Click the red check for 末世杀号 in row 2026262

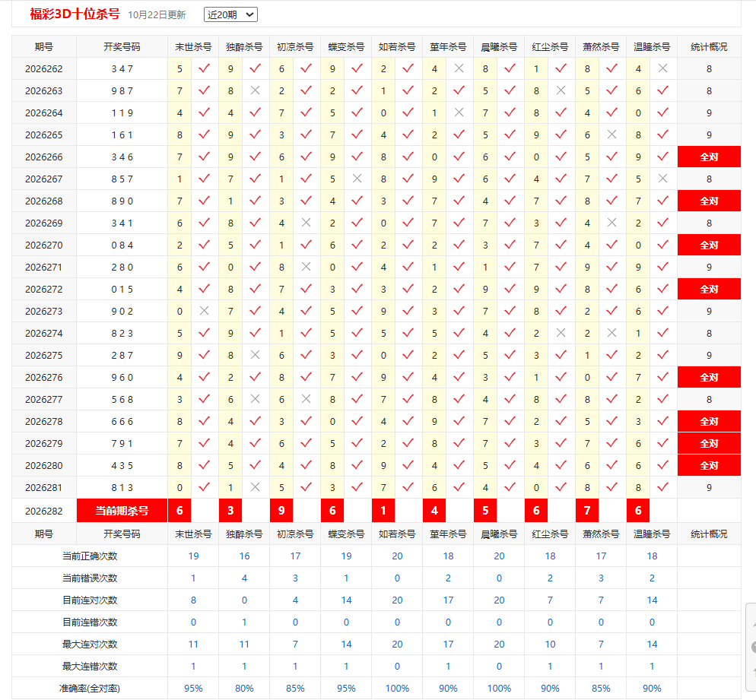pyautogui.click(x=205, y=68)
